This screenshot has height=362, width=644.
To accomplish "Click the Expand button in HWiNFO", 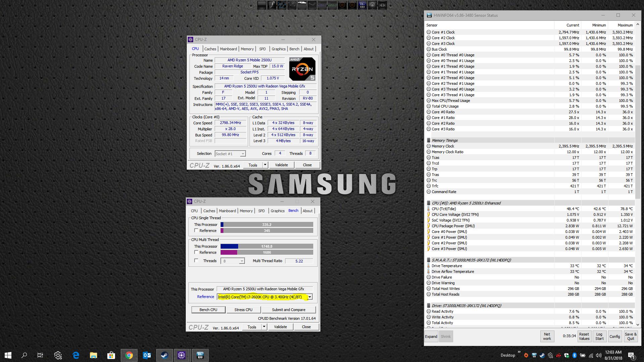I will point(431,337).
